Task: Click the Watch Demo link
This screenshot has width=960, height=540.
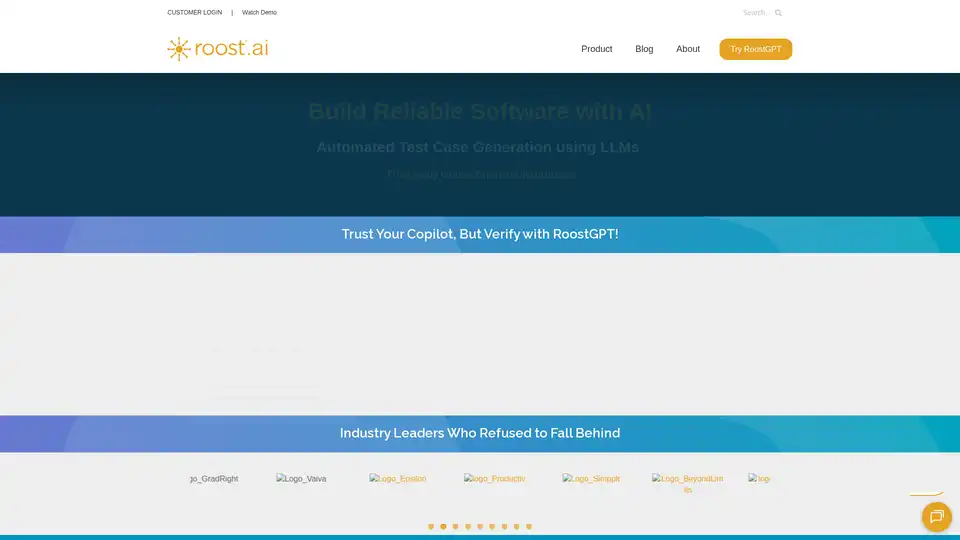Action: click(x=259, y=13)
